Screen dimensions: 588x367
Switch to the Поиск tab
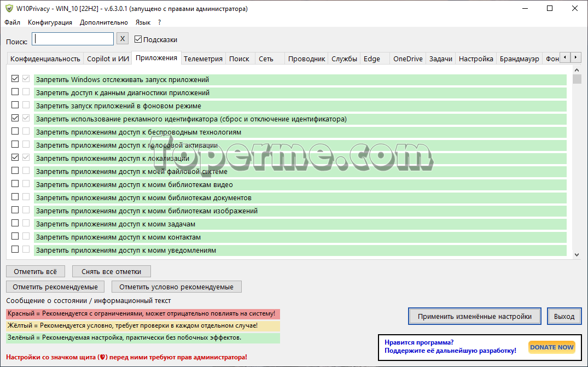pyautogui.click(x=239, y=59)
